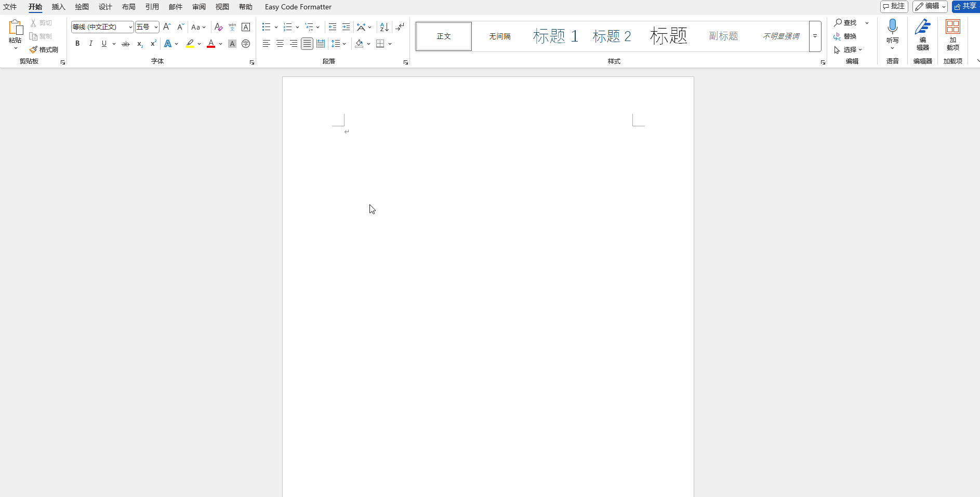Apply enclosed character icon
The image size is (980, 497).
[x=246, y=44]
